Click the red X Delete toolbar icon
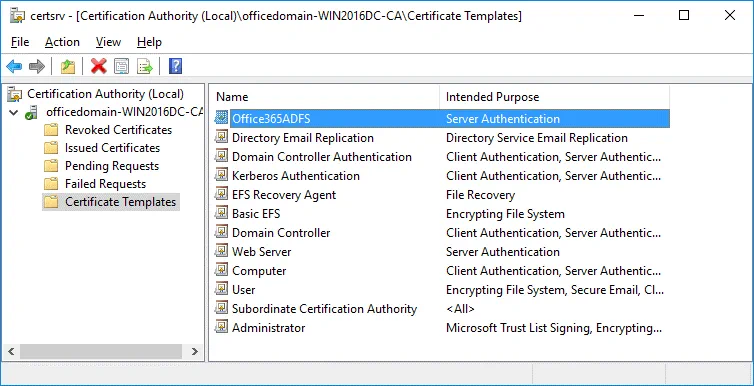Screen dimensions: 754x386 99,66
